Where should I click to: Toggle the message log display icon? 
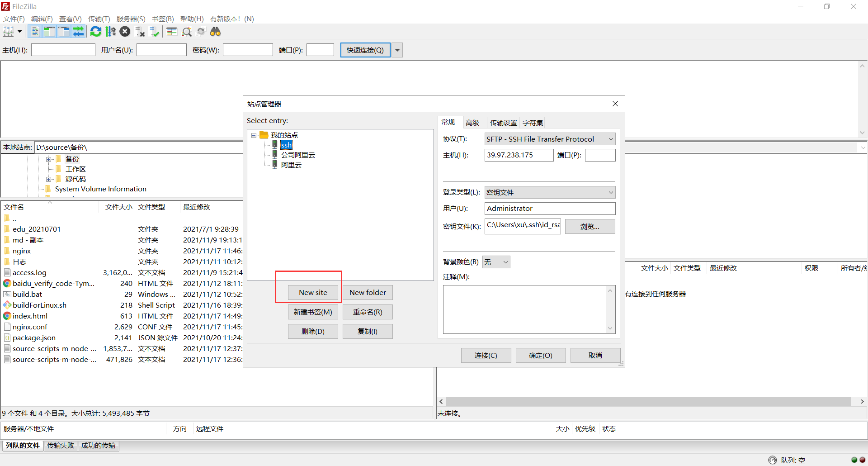click(34, 32)
